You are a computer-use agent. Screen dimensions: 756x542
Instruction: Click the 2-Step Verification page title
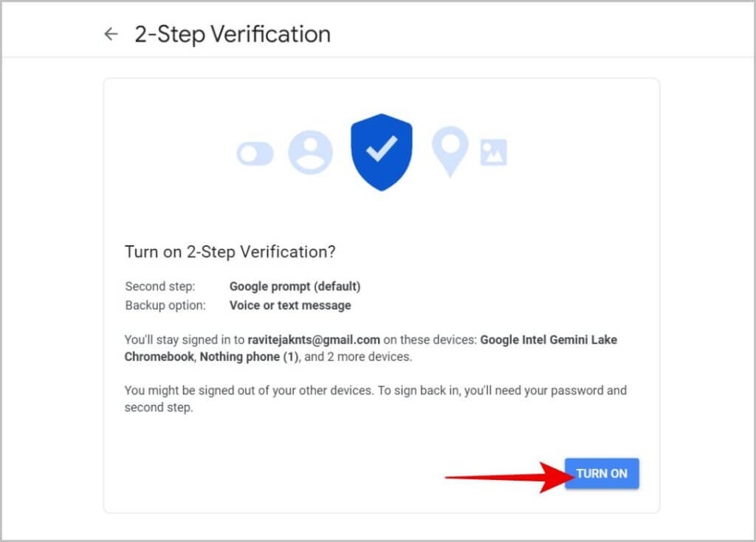pyautogui.click(x=233, y=34)
